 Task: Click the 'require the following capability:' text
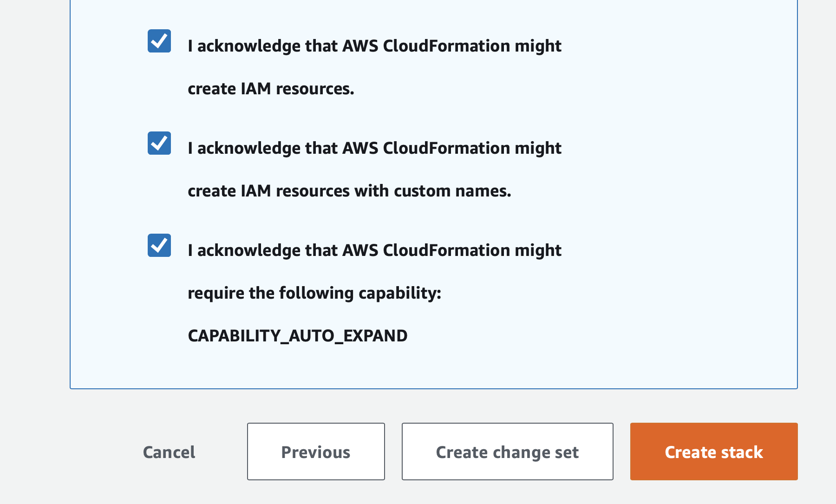tap(314, 293)
